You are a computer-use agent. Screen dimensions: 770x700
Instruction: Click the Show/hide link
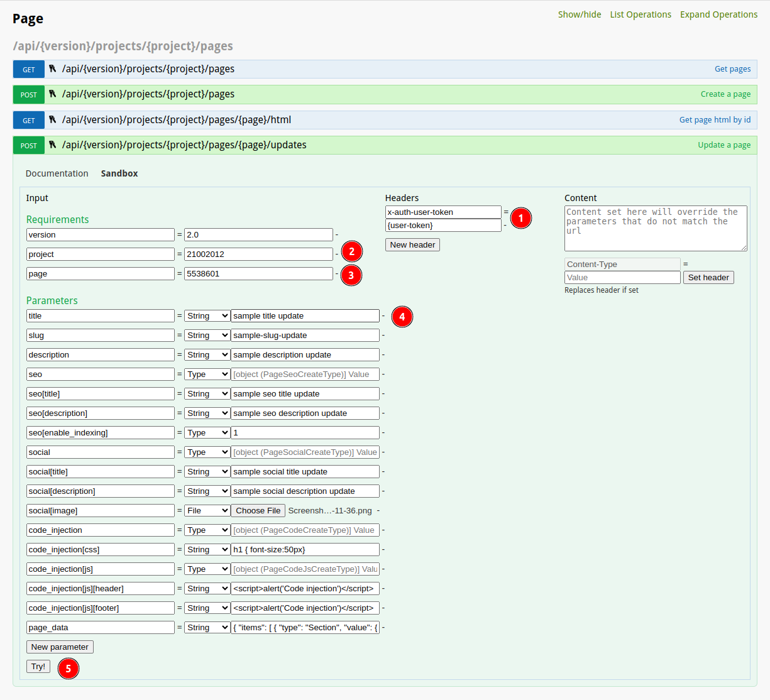point(580,14)
